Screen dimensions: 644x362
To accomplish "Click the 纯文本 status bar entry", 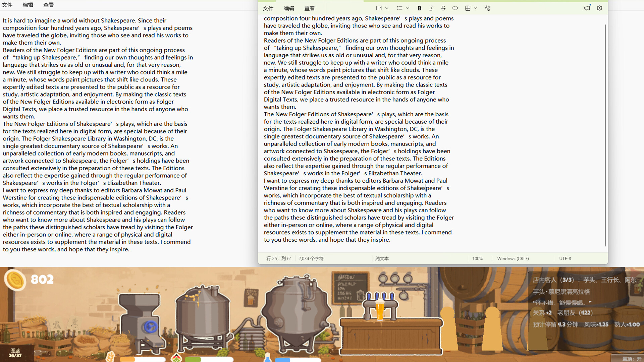I will (382, 258).
